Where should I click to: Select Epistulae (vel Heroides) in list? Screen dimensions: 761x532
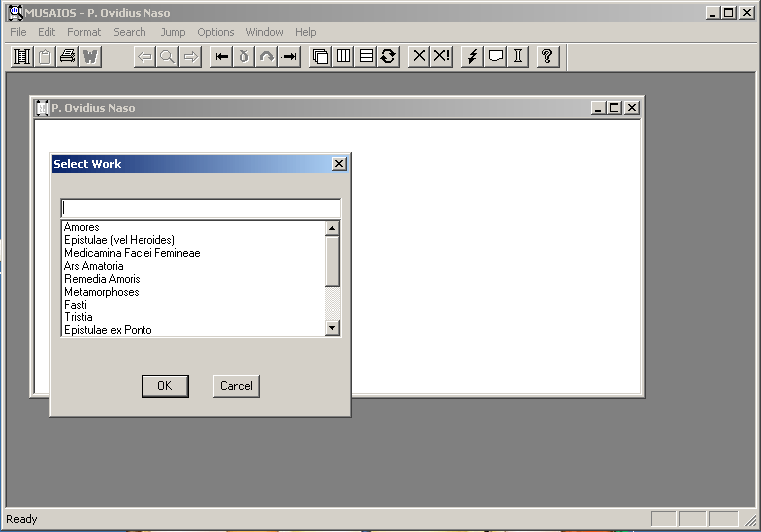click(194, 240)
